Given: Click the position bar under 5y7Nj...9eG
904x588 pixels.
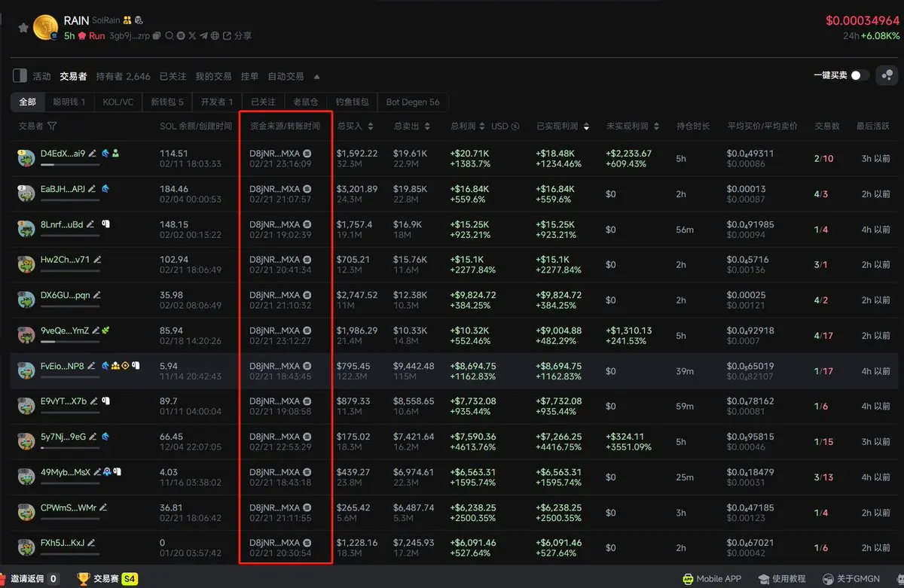Looking at the screenshot, I should tap(70, 447).
